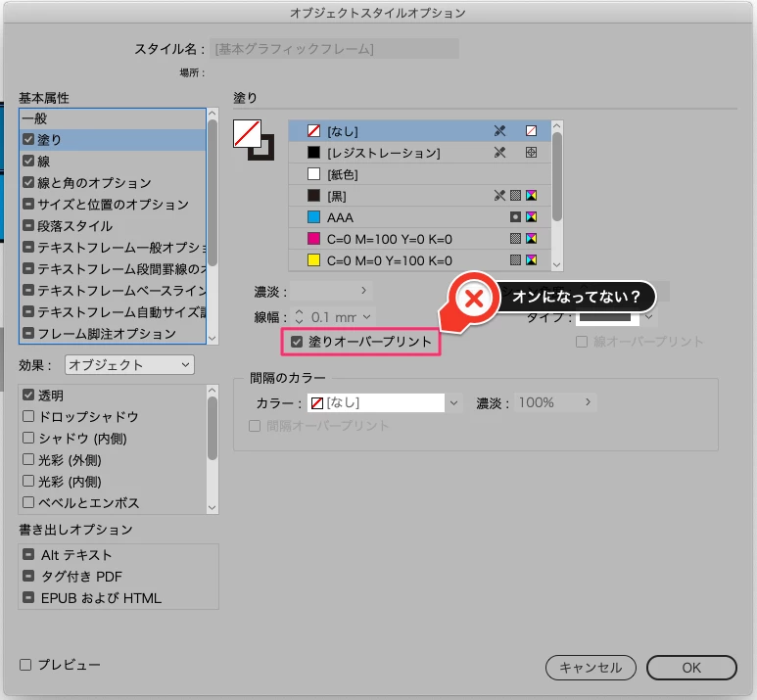
Task: Toggle the フレーム脚注オプション checkbox
Action: coord(28,334)
